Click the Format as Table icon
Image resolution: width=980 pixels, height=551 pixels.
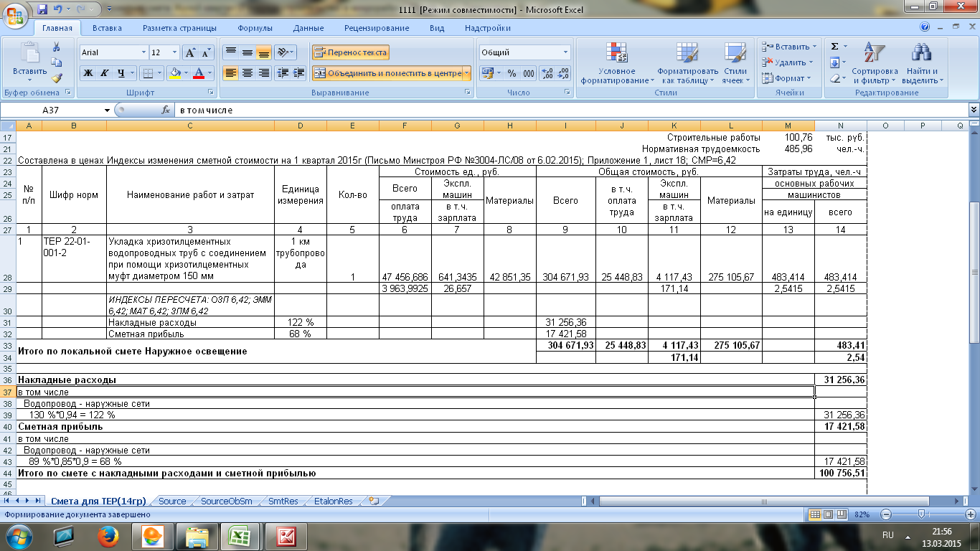687,53
